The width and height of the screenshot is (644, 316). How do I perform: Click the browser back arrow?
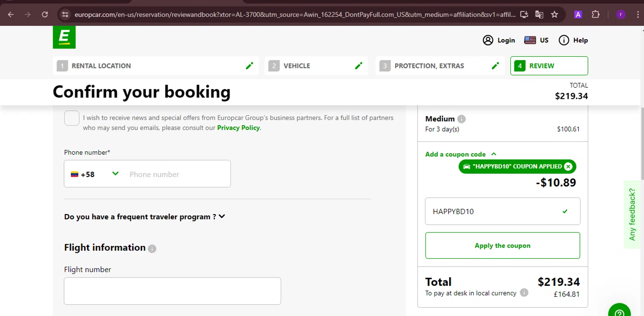(x=11, y=14)
